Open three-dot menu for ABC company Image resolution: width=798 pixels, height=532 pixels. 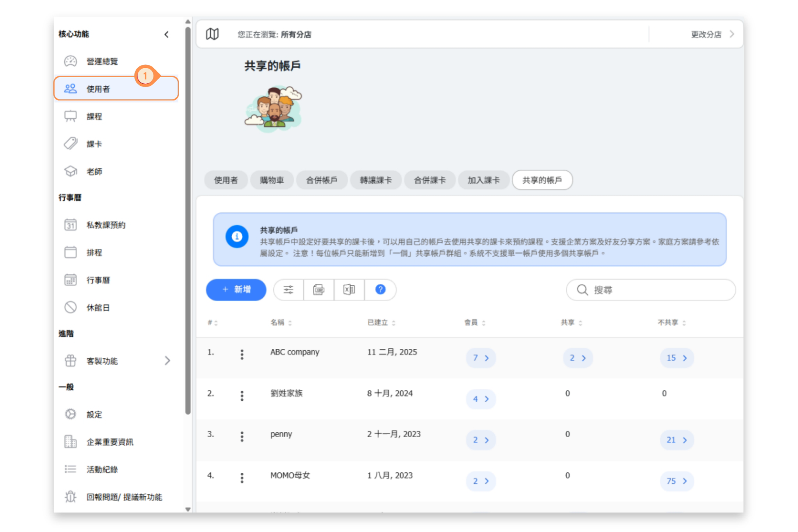[242, 354]
